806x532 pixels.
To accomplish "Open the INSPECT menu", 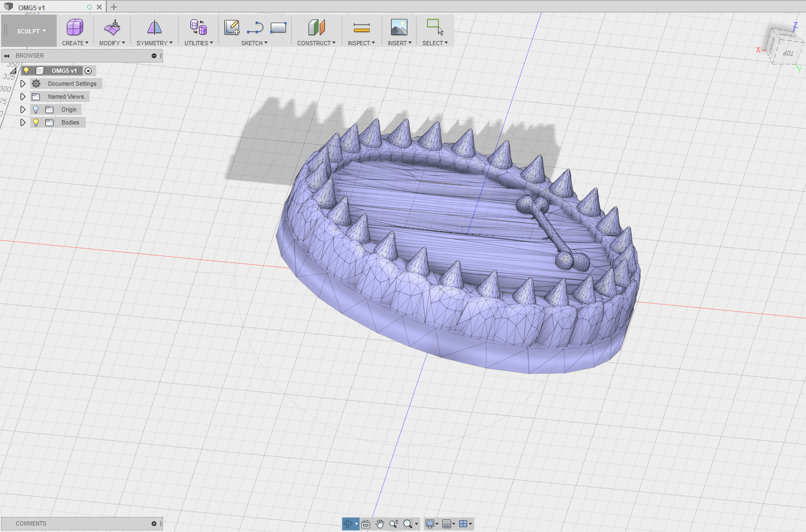I will point(361,43).
